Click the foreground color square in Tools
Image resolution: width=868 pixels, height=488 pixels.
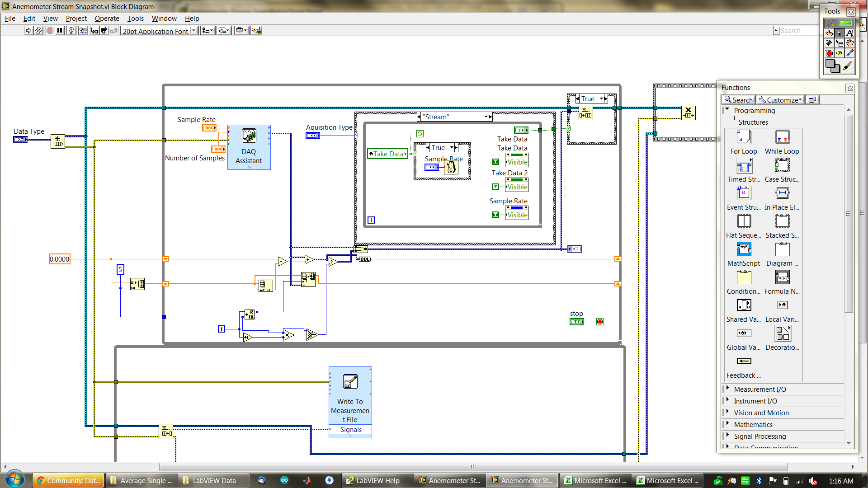coord(830,64)
